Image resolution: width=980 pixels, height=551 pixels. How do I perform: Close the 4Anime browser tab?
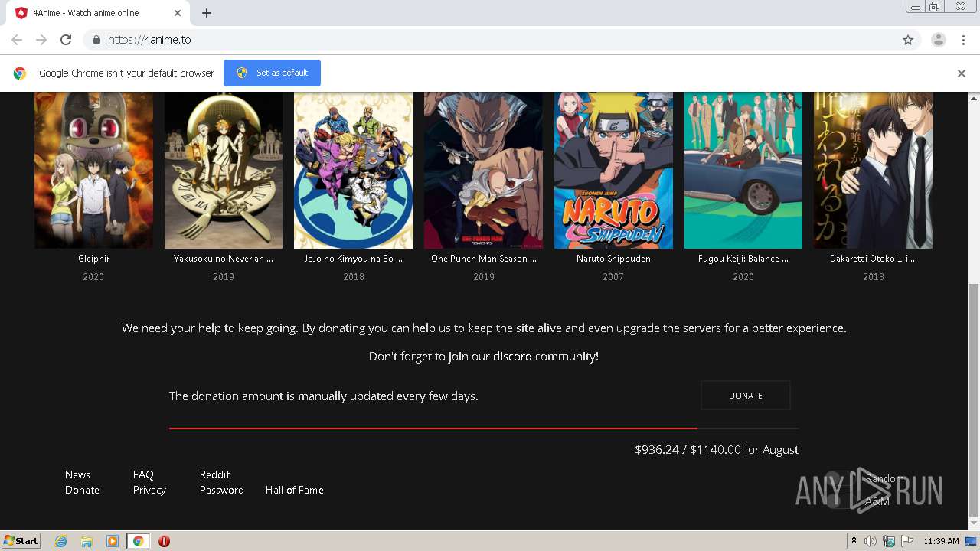(x=178, y=13)
